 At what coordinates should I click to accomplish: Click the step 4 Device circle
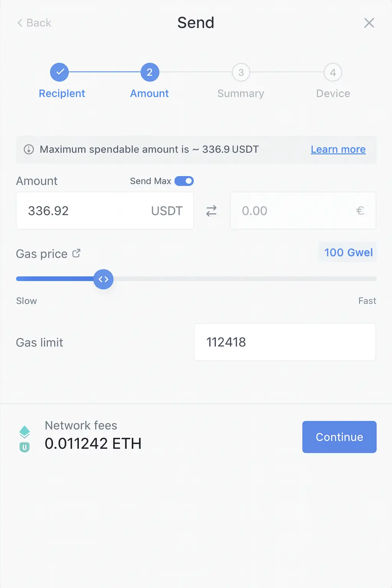[333, 72]
